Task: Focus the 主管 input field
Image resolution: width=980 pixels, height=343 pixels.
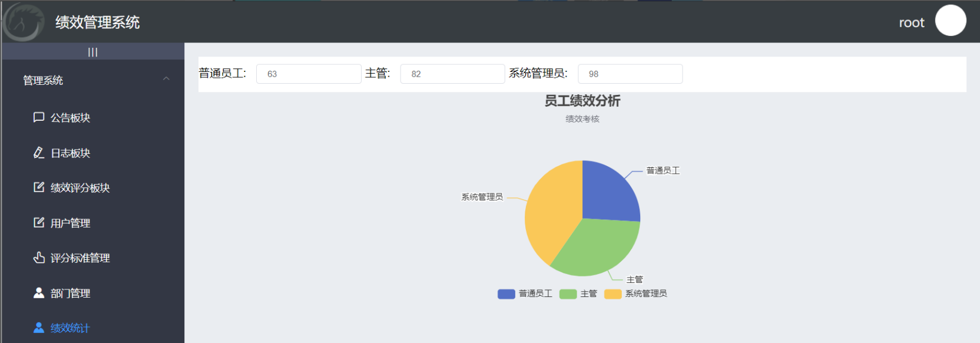Action: [x=452, y=74]
